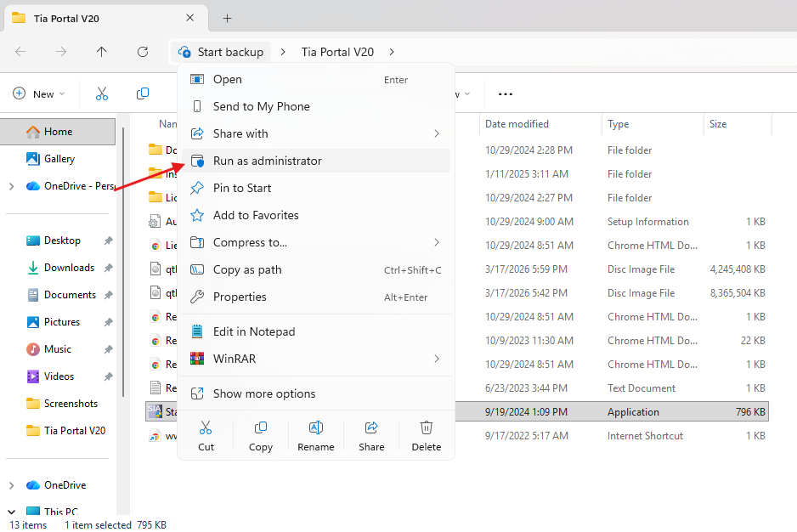Open Downloads in the sidebar
797x532 pixels.
click(69, 268)
